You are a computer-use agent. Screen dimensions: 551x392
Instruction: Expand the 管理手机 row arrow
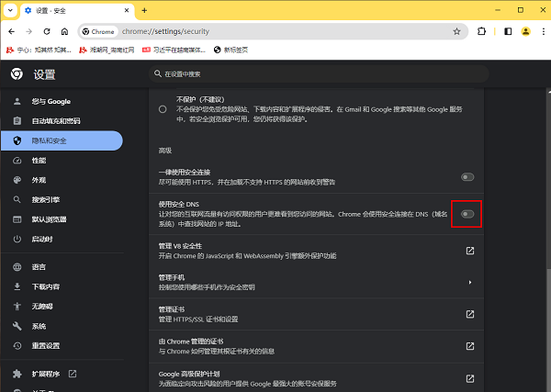coord(470,282)
